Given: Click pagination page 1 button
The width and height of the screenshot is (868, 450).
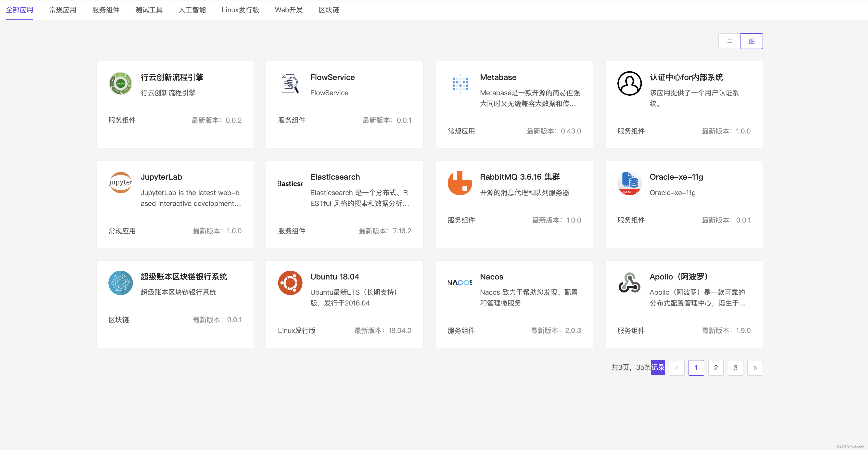Looking at the screenshot, I should click(x=696, y=368).
